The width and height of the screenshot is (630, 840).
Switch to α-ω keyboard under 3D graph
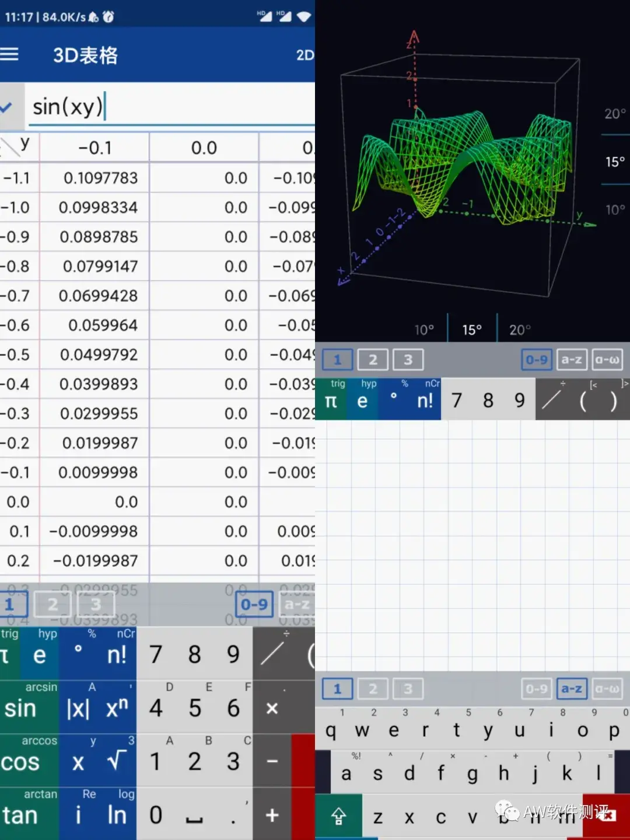point(607,360)
